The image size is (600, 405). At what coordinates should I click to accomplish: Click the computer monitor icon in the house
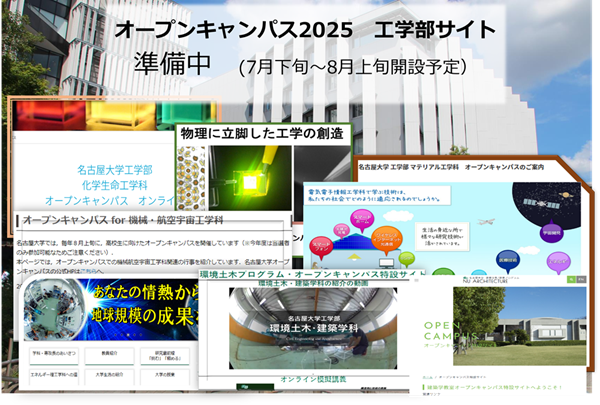(386, 263)
